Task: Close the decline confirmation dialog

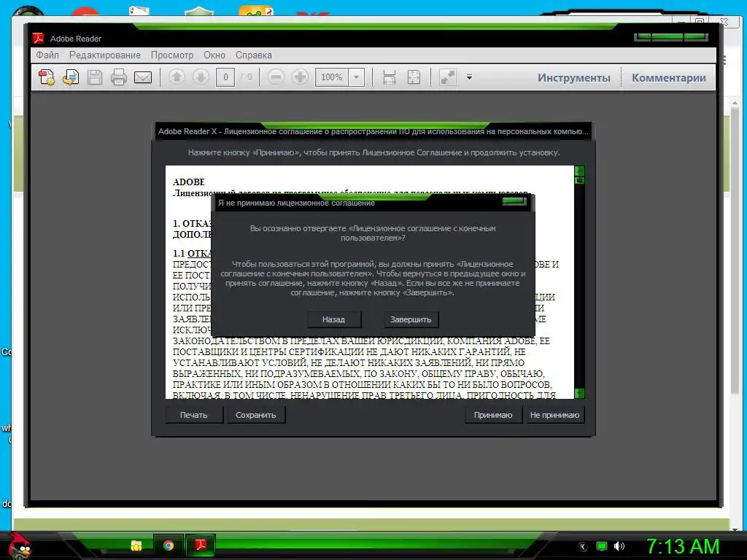Action: click(514, 201)
